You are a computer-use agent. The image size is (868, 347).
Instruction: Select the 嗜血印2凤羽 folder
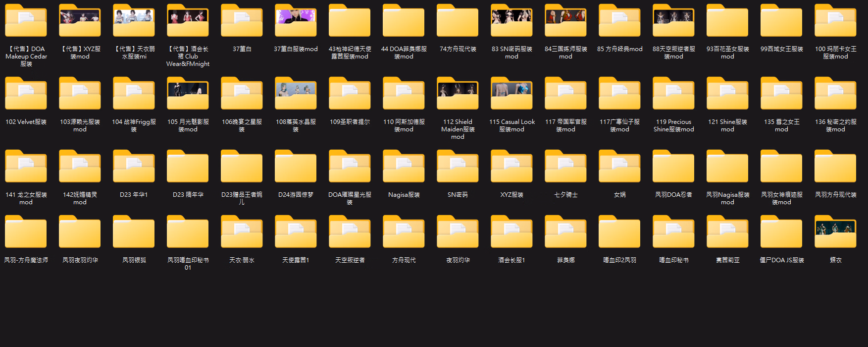coord(619,231)
